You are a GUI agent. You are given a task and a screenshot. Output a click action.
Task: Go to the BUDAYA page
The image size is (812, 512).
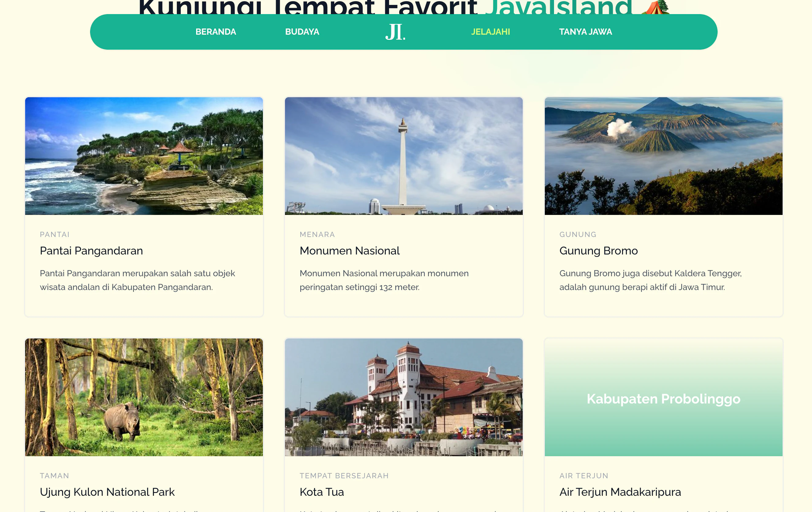302,32
